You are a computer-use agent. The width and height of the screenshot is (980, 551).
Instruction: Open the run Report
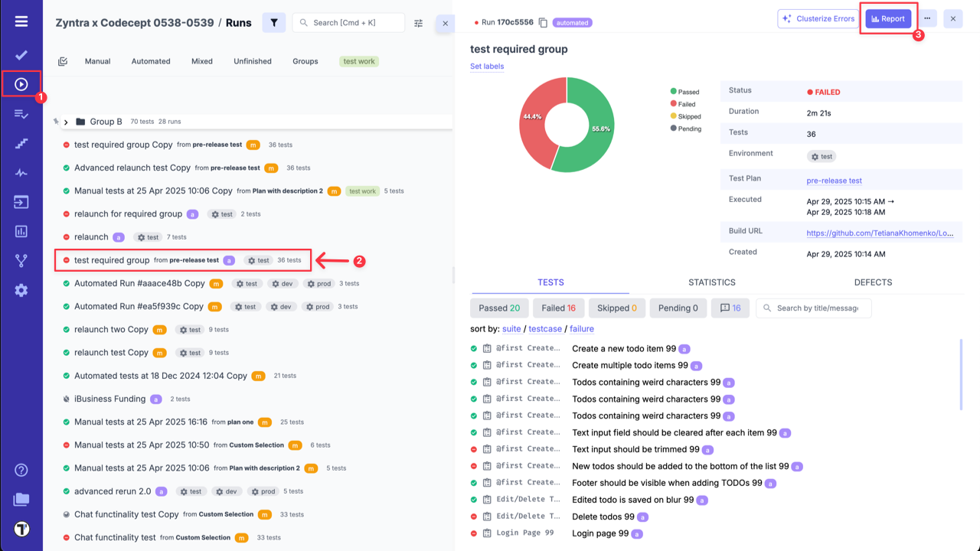pos(888,18)
